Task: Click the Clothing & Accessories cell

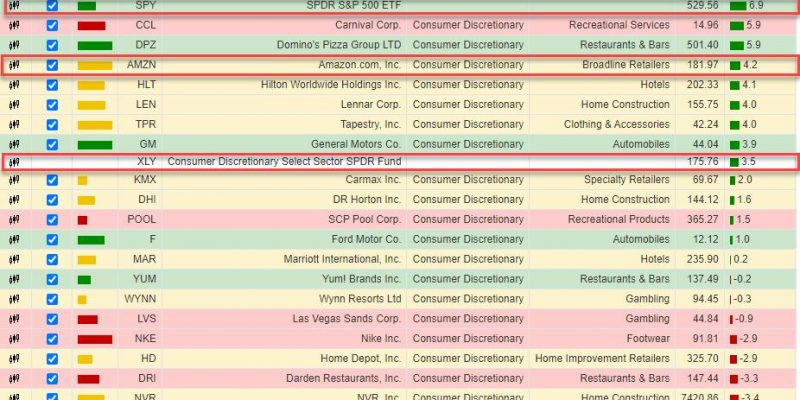Action: point(616,124)
